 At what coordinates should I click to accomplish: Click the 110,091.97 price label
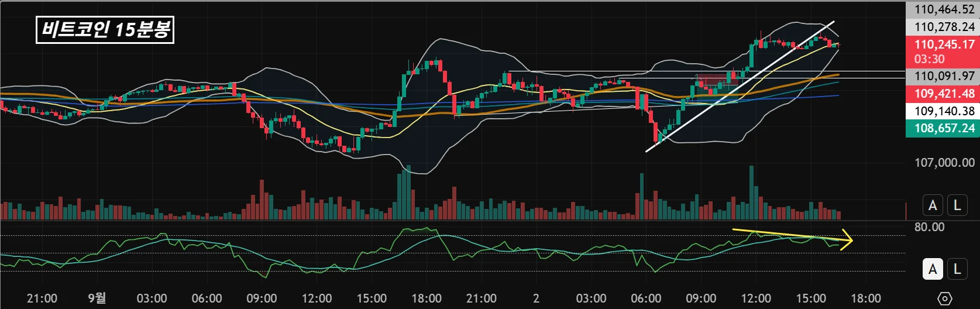(x=944, y=76)
